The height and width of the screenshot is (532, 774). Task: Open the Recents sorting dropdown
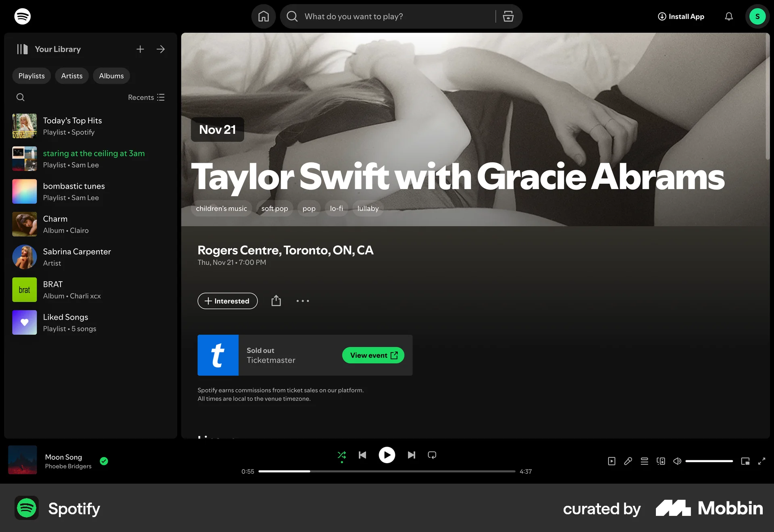[146, 97]
